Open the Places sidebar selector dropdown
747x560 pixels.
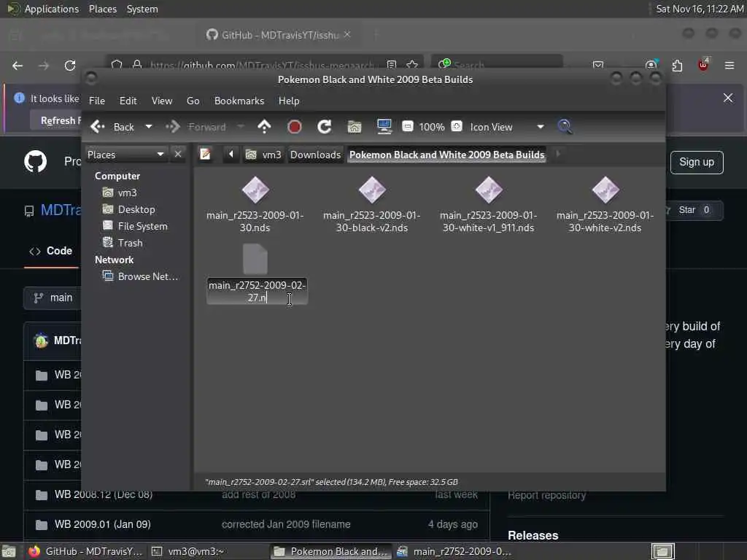pyautogui.click(x=126, y=155)
